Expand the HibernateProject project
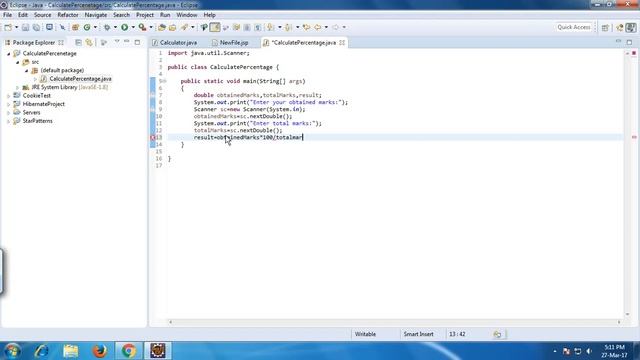 9,104
